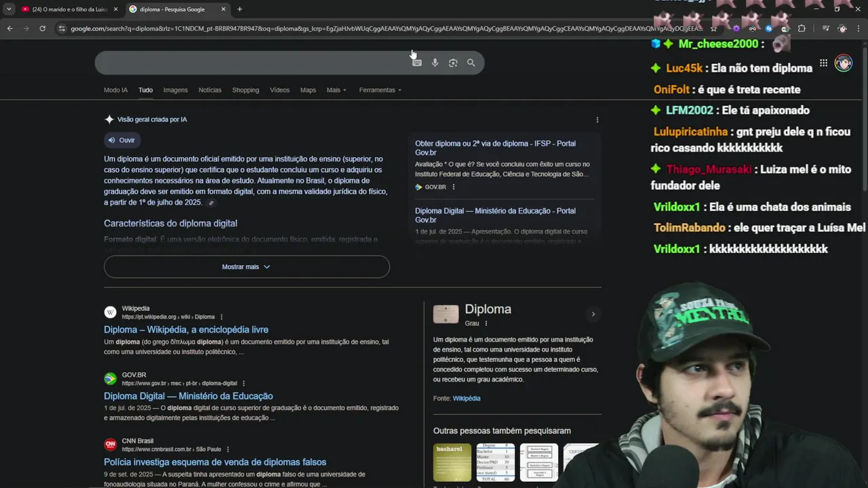Click chat username Lulupiricatinha

(x=690, y=132)
